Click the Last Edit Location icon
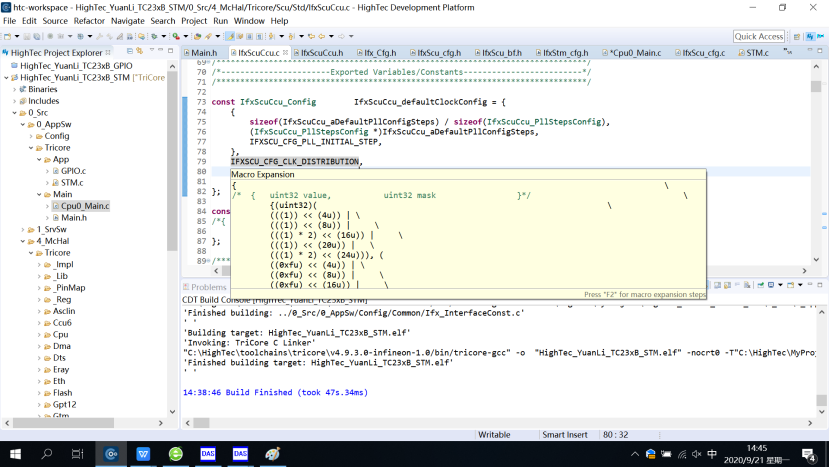830x467 pixels. click(x=311, y=37)
